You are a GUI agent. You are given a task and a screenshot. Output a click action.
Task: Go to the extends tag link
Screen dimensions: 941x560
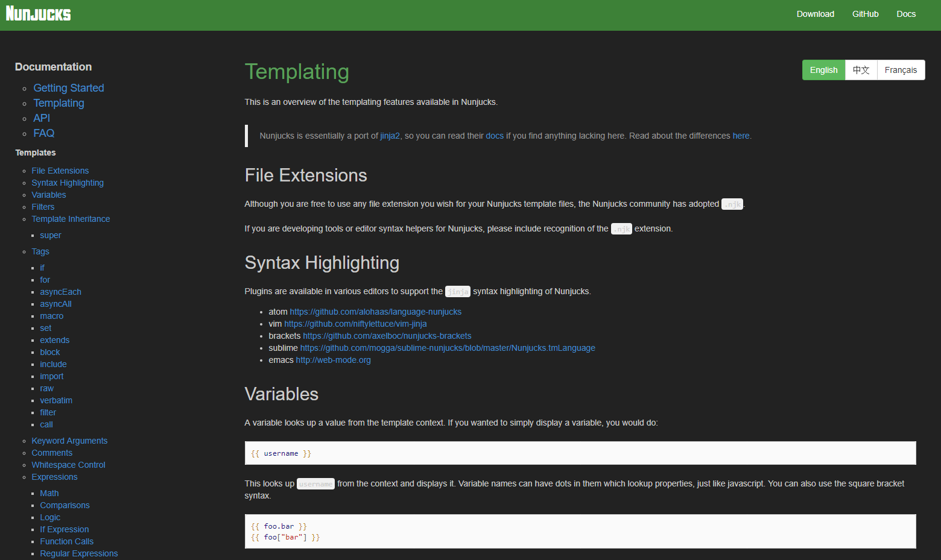(55, 340)
